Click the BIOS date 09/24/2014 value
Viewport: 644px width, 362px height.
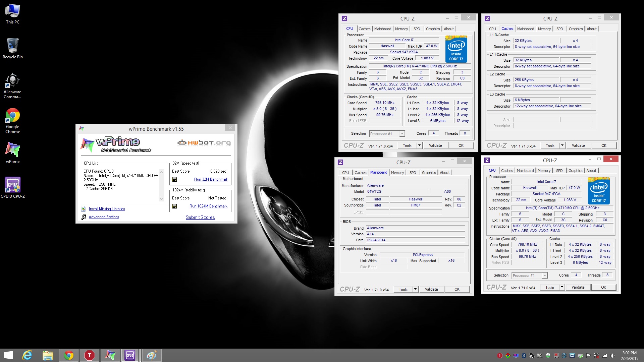click(416, 240)
